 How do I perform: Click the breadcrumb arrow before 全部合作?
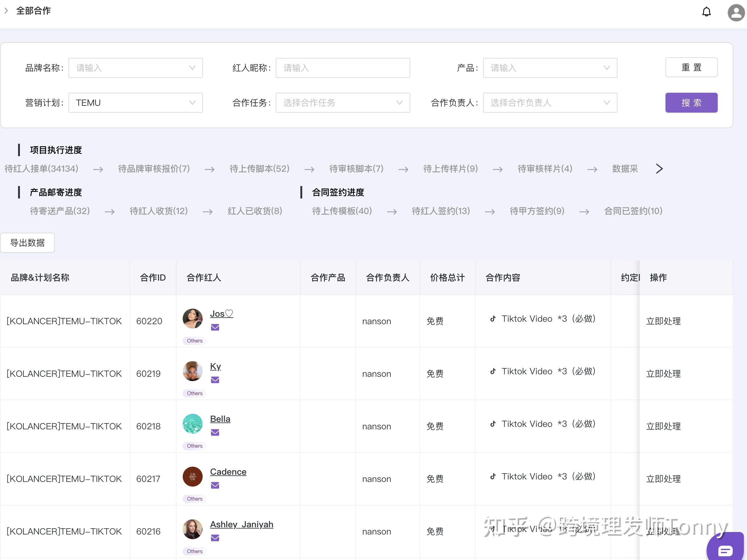[6, 11]
